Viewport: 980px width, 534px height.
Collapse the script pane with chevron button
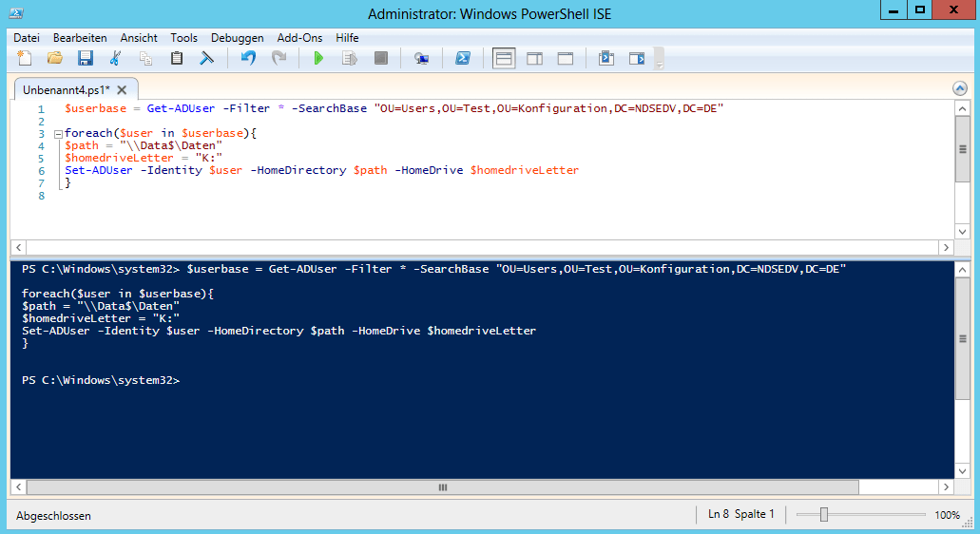(x=960, y=87)
